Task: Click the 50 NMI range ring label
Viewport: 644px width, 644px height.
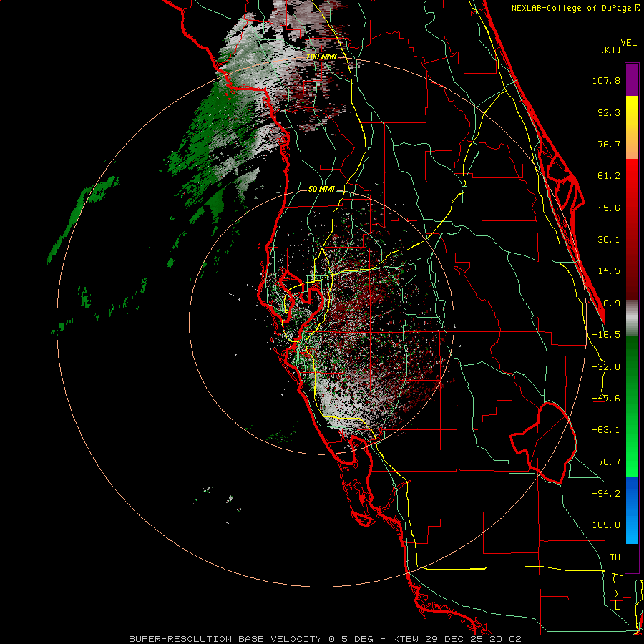Action: [321, 189]
